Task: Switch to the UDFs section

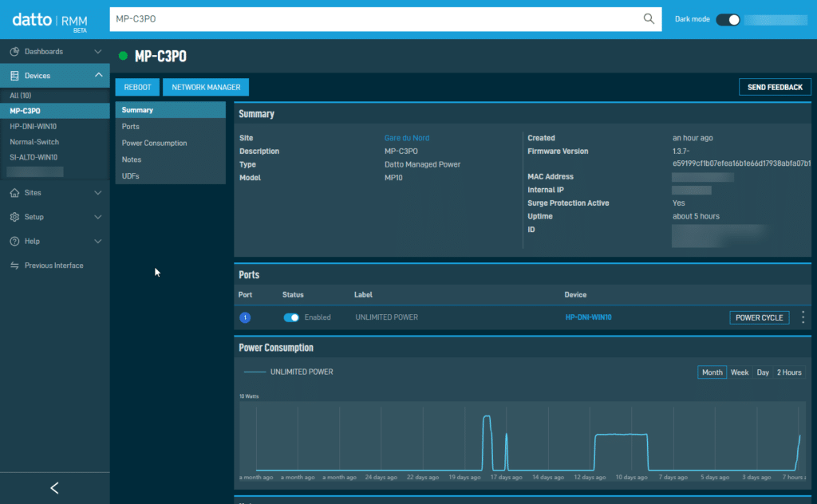Action: [131, 176]
